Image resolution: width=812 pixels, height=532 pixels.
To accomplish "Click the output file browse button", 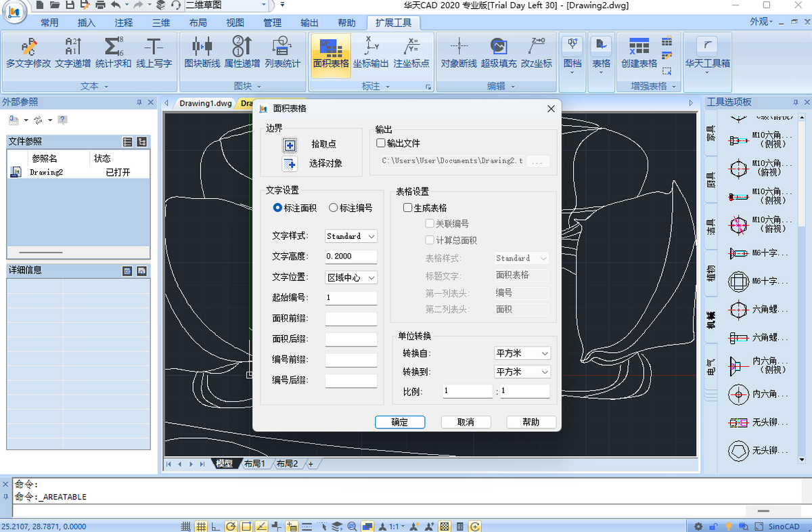I will click(x=538, y=161).
